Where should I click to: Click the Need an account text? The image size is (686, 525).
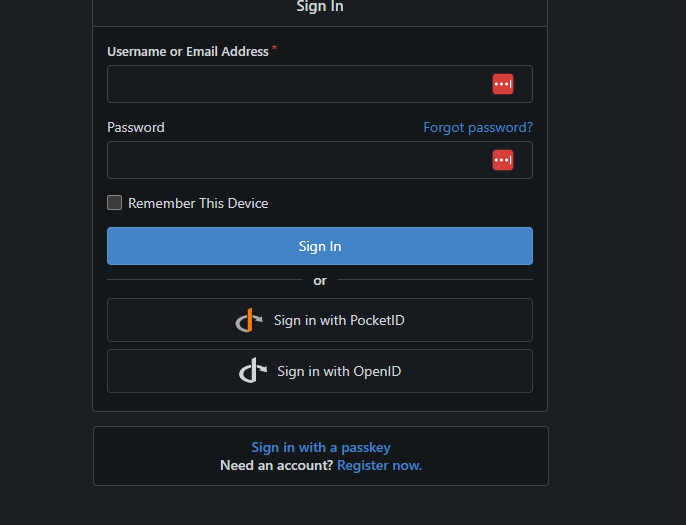pyautogui.click(x=276, y=466)
